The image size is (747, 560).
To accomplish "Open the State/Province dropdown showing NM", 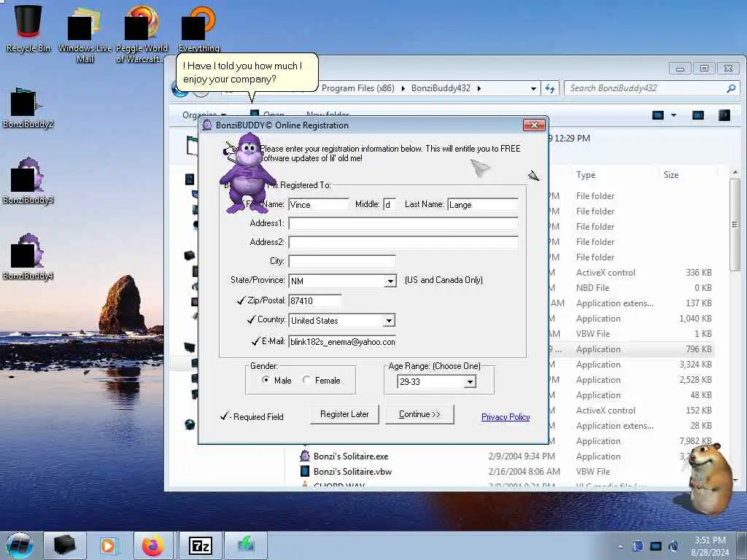I will tap(390, 281).
